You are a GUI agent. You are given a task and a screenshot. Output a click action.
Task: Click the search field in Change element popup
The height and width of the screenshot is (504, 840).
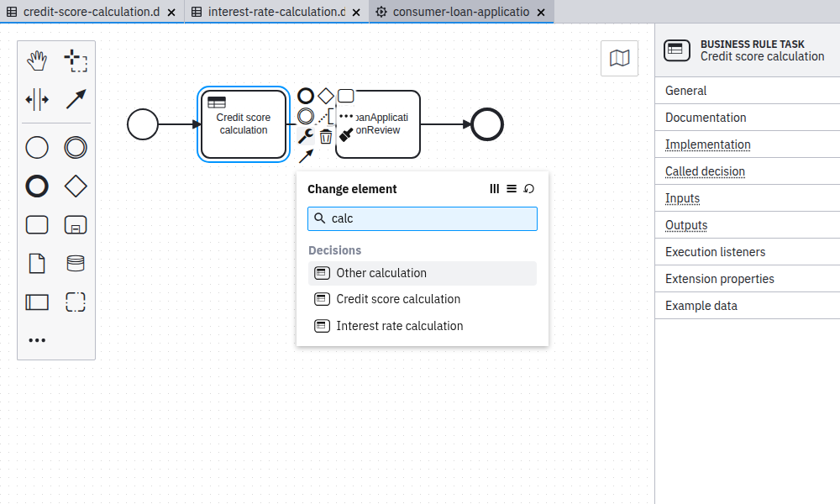coord(422,218)
